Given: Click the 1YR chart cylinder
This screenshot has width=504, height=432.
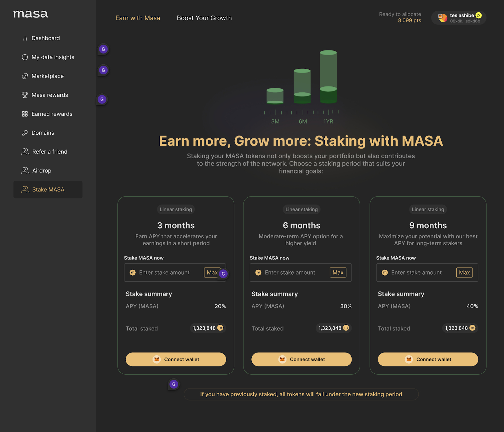Looking at the screenshot, I should [328, 77].
